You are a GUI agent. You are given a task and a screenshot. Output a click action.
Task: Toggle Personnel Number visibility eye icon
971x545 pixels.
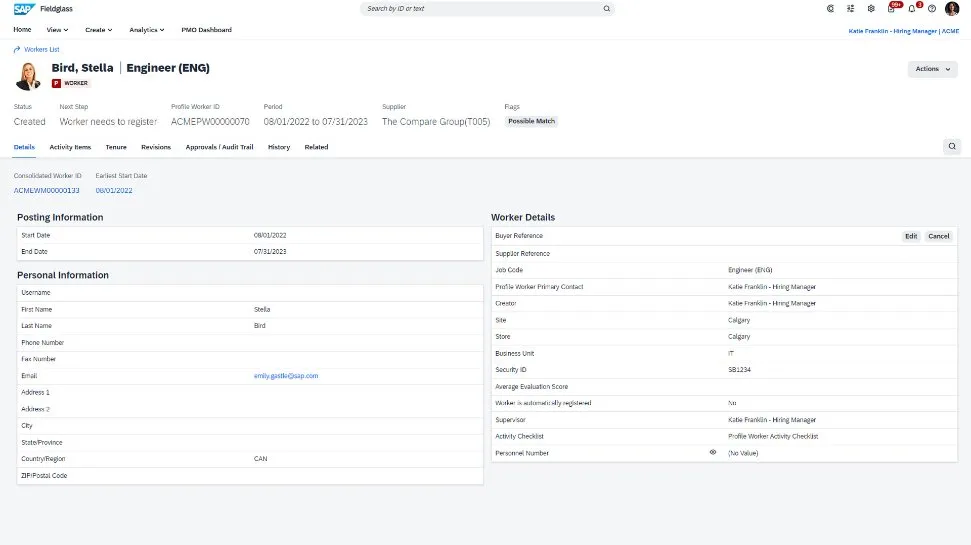pos(713,453)
